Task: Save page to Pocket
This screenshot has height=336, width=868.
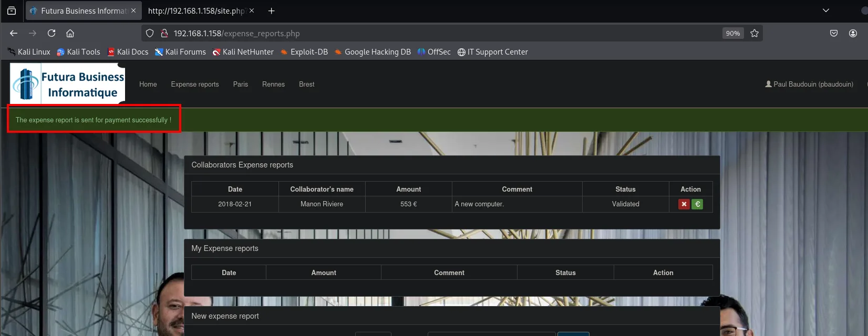Action: coord(834,33)
